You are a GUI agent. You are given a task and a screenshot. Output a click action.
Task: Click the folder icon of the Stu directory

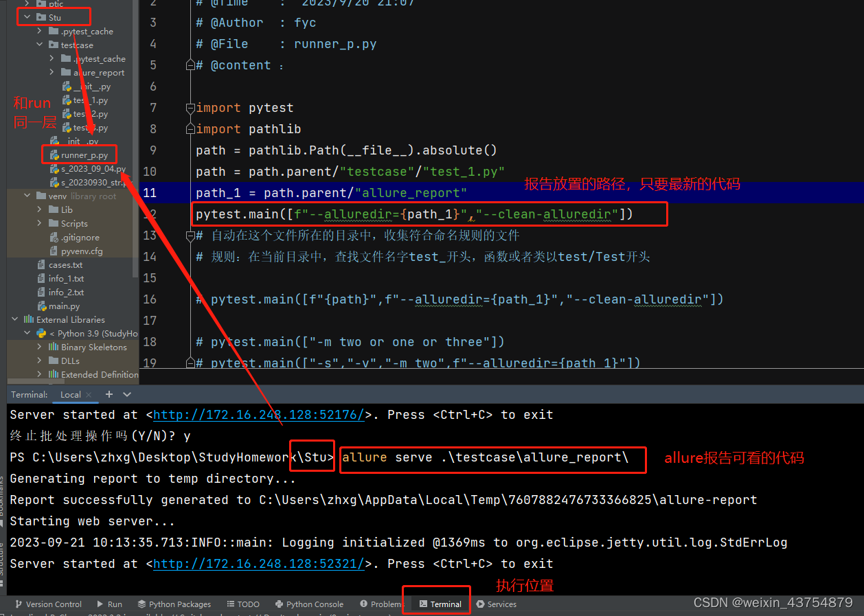click(41, 17)
